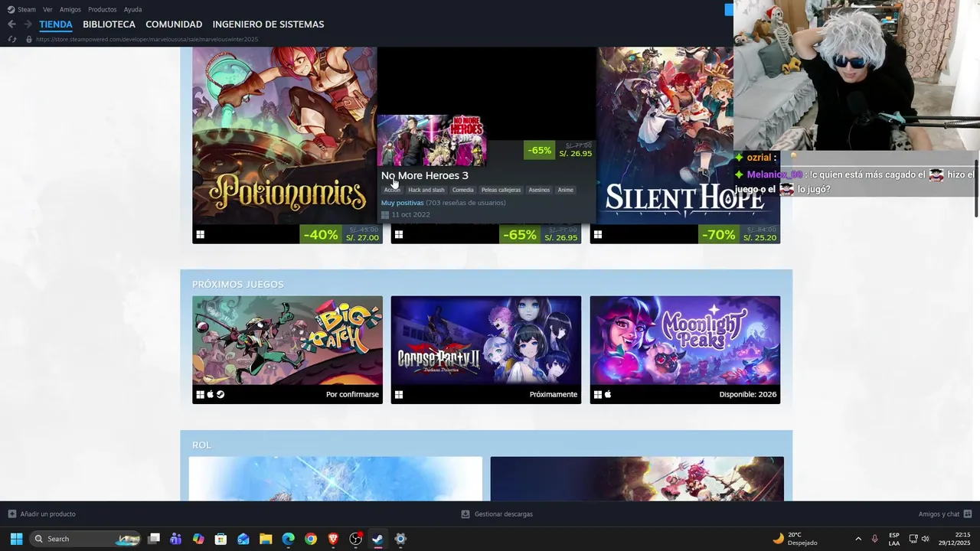980x551 pixels.
Task: Open the Big Catch upcoming game thumbnail
Action: pos(287,341)
